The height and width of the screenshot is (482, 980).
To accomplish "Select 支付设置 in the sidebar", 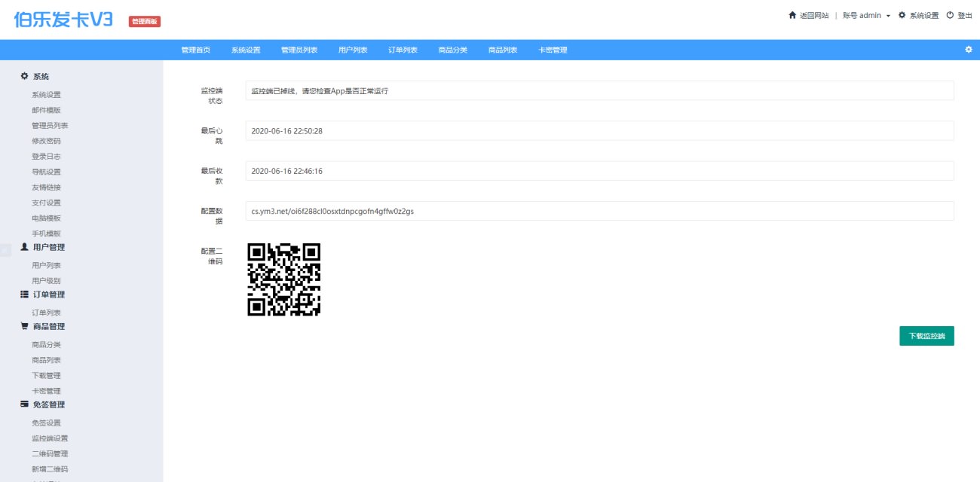I will tap(46, 203).
